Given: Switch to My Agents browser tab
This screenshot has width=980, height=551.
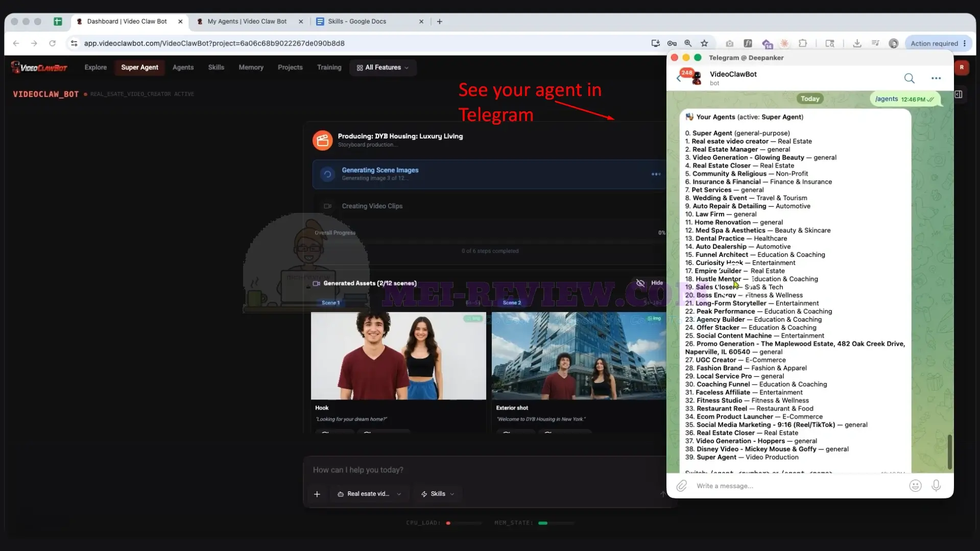Looking at the screenshot, I should pos(247,21).
